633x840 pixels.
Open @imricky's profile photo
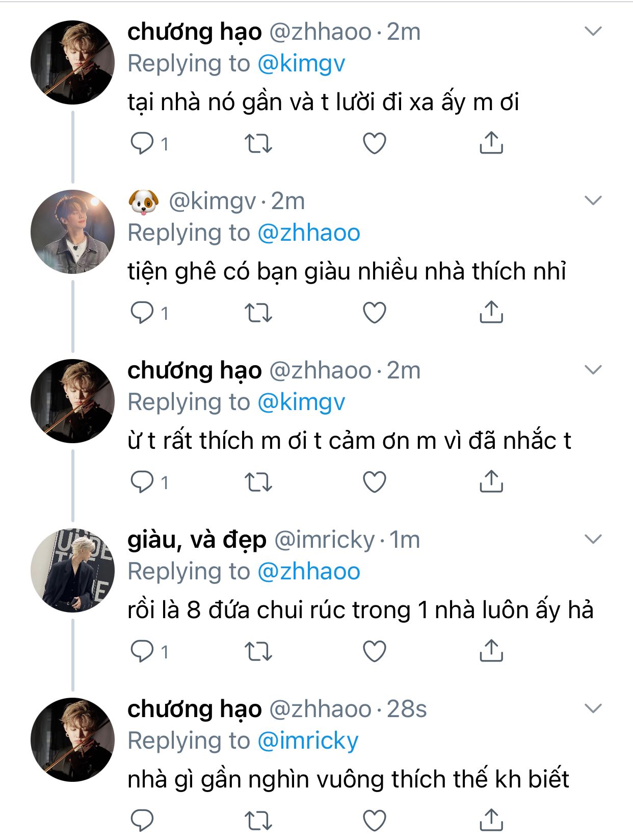coord(72,570)
